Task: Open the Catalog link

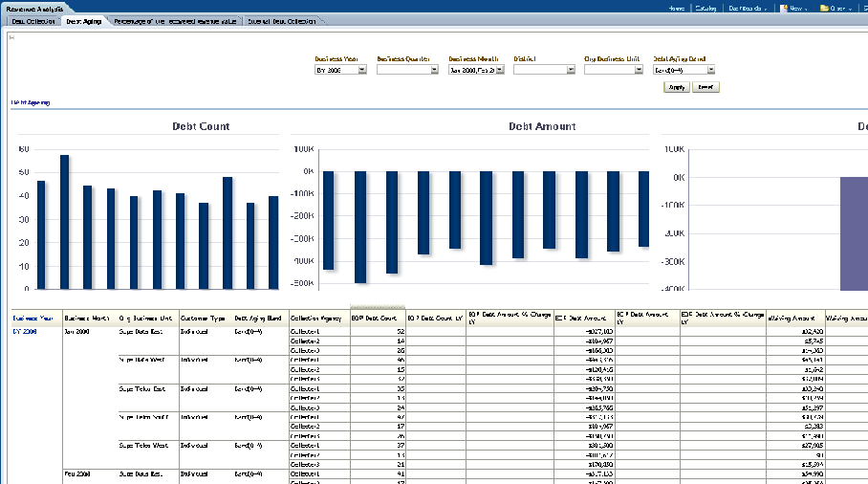Action: point(705,9)
